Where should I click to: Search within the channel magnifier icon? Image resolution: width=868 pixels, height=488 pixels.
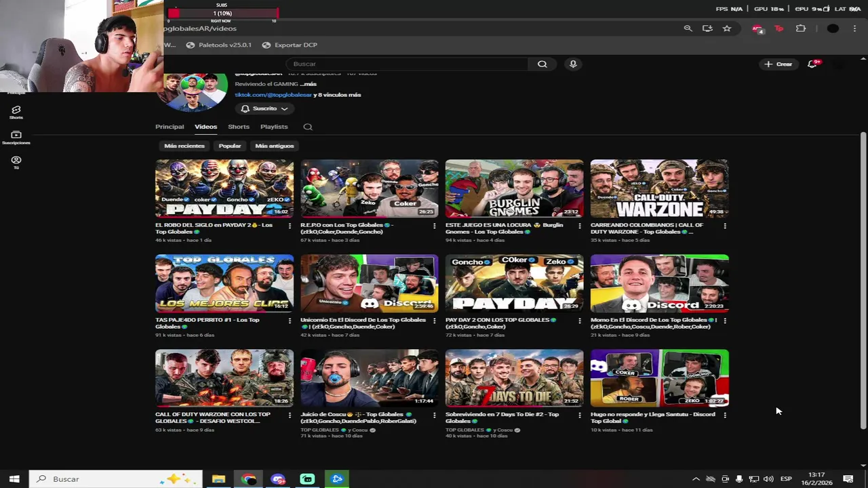[x=308, y=127]
